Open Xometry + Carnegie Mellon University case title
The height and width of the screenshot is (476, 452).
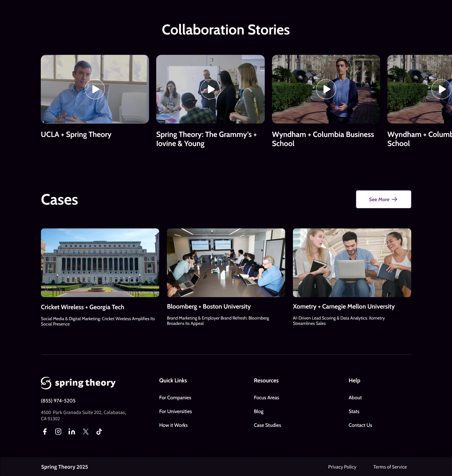pos(344,306)
